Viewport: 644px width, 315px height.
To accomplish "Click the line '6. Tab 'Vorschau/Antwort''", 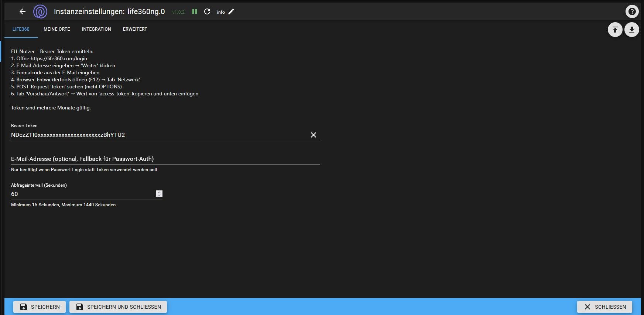I will [x=105, y=94].
